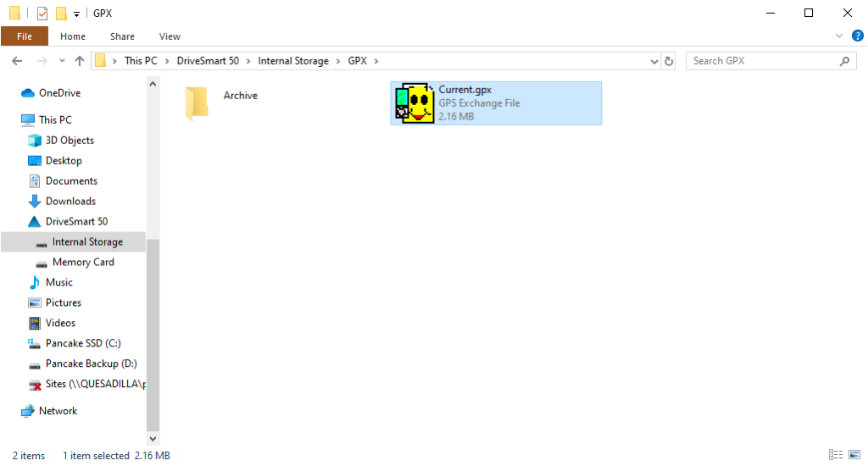Click the Archive folder name

click(x=240, y=96)
